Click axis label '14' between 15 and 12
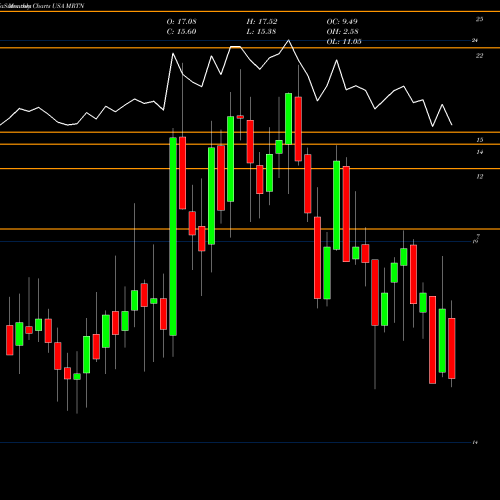This screenshot has width=500, height=500. click(479, 152)
